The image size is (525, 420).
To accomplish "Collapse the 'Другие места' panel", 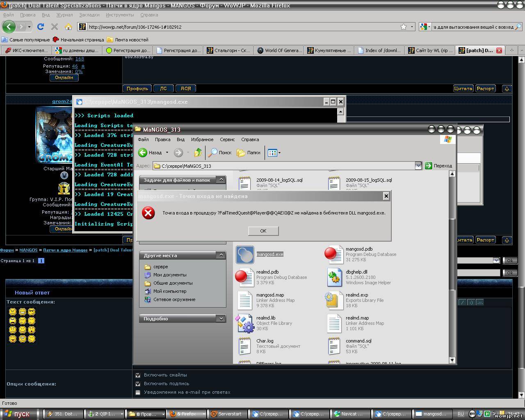I will coord(221,255).
